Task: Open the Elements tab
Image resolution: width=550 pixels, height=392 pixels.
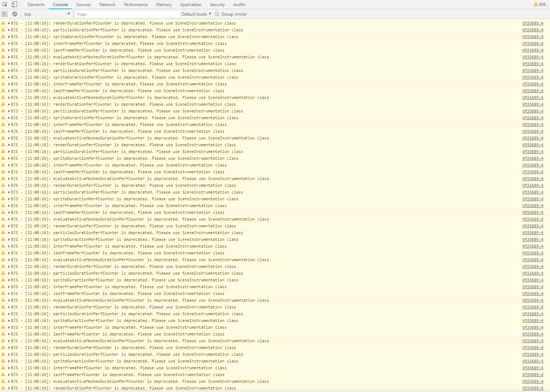Action: [x=36, y=5]
